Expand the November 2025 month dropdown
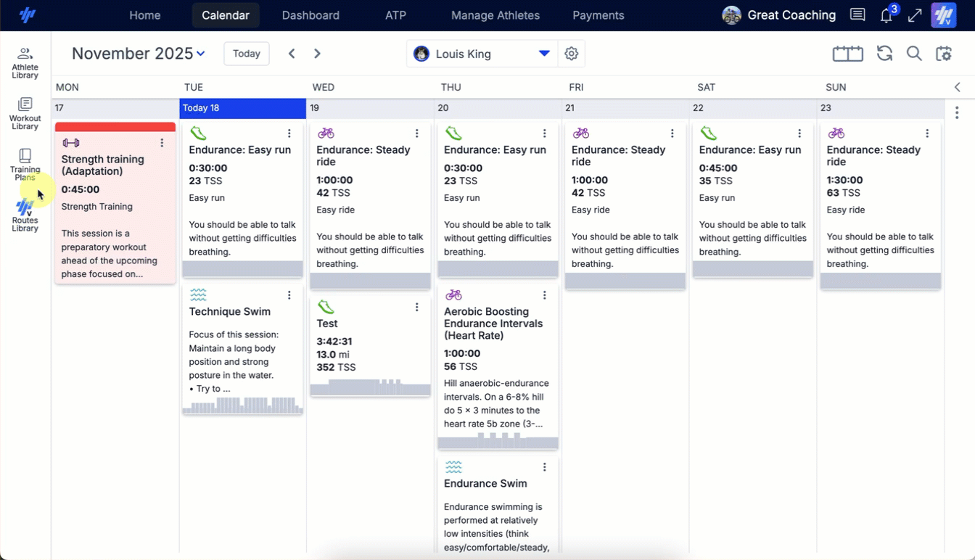Image resolution: width=975 pixels, height=560 pixels. click(138, 54)
